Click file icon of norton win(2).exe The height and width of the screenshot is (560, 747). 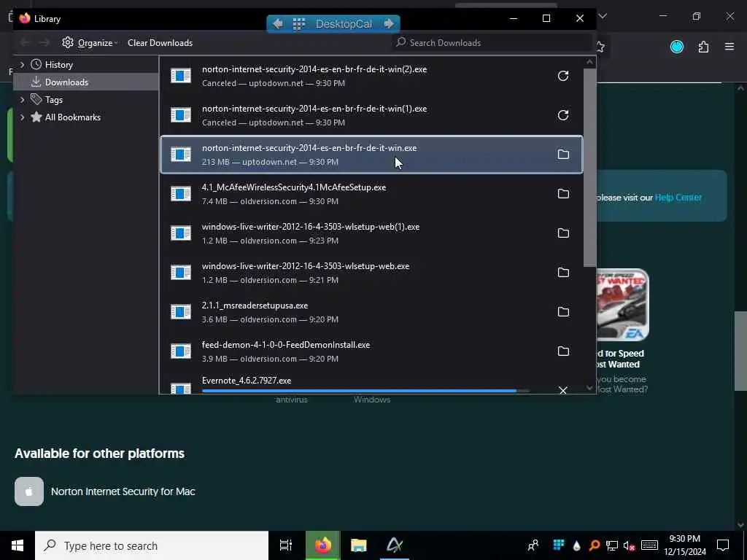[x=181, y=76]
